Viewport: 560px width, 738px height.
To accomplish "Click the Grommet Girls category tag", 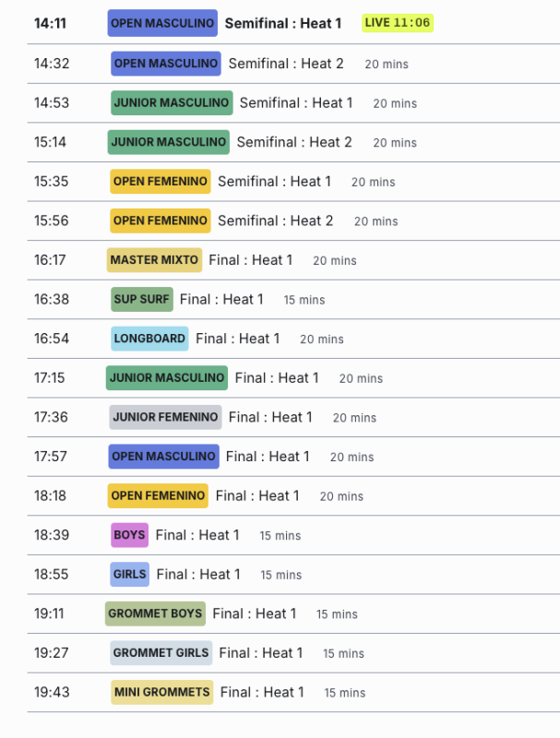I will tap(161, 653).
